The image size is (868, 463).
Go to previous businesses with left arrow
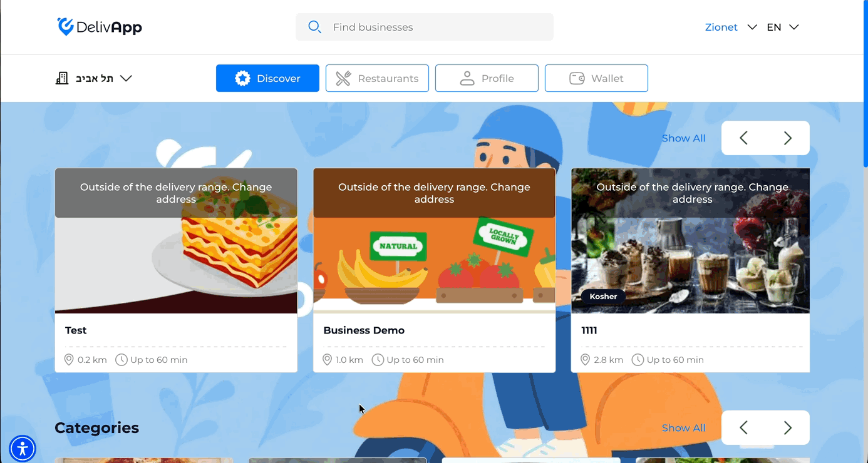click(x=743, y=138)
